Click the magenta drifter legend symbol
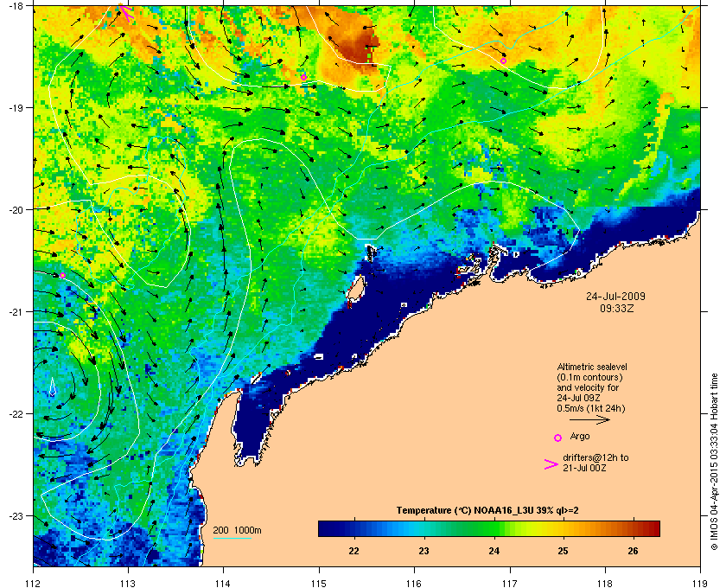 click(x=551, y=464)
